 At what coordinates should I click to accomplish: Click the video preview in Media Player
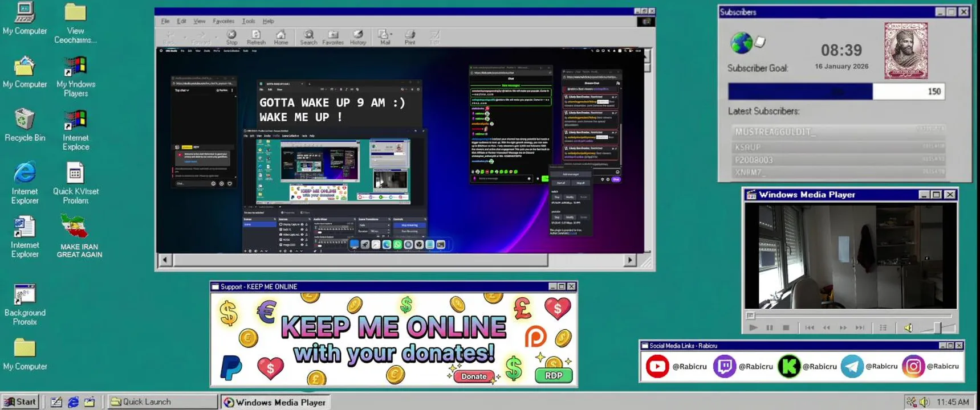click(851, 256)
